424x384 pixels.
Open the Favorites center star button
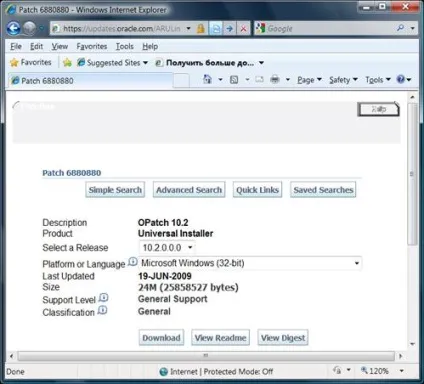(x=31, y=62)
